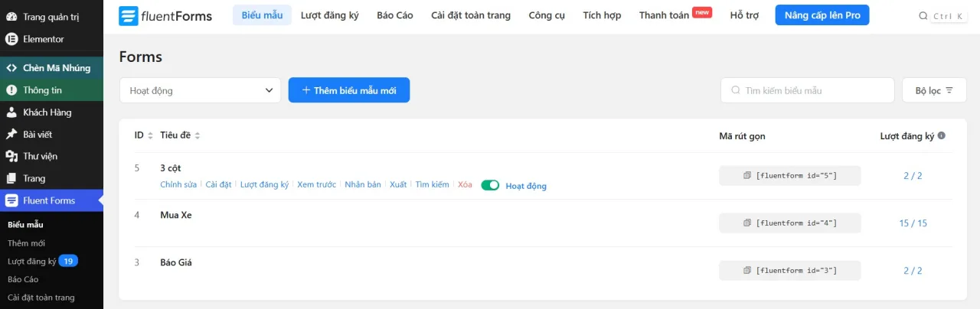Focus the Tìm kiếm biểu mẫu search field

(807, 90)
